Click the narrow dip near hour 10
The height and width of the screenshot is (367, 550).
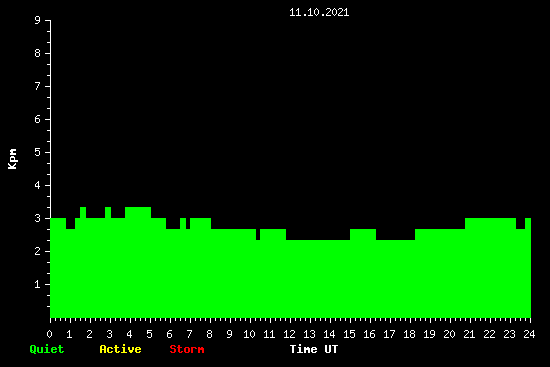tap(258, 234)
